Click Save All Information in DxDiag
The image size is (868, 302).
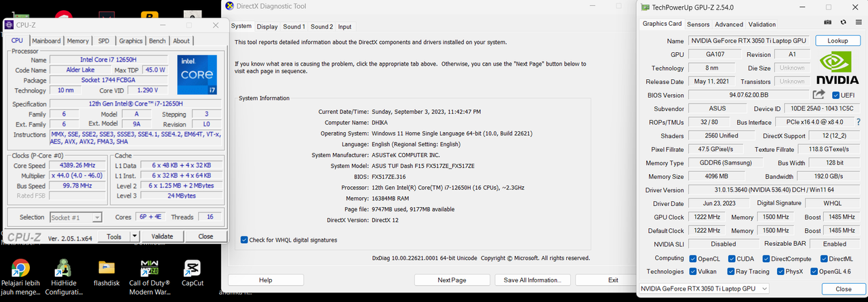point(532,280)
